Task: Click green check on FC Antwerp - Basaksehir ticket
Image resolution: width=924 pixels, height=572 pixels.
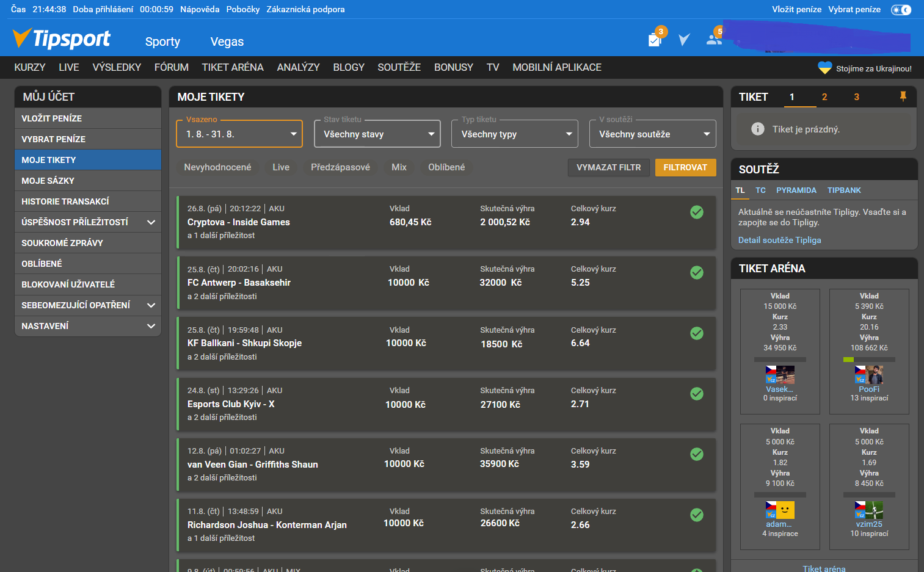Action: click(697, 272)
